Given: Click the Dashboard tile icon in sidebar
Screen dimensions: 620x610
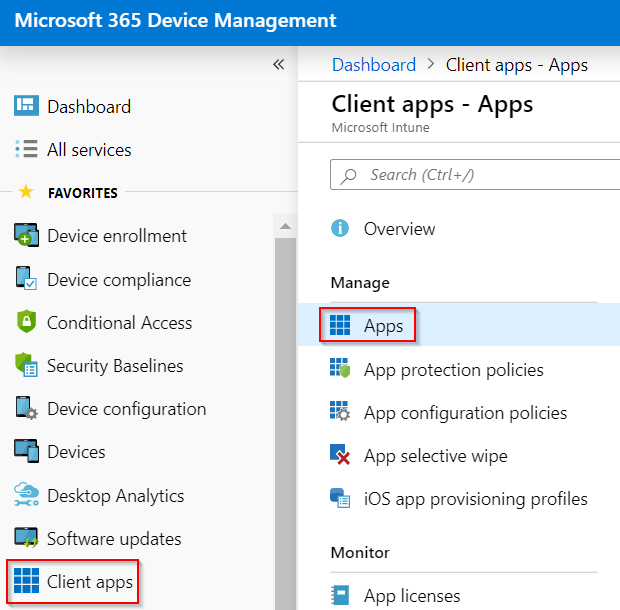Looking at the screenshot, I should click(x=26, y=106).
